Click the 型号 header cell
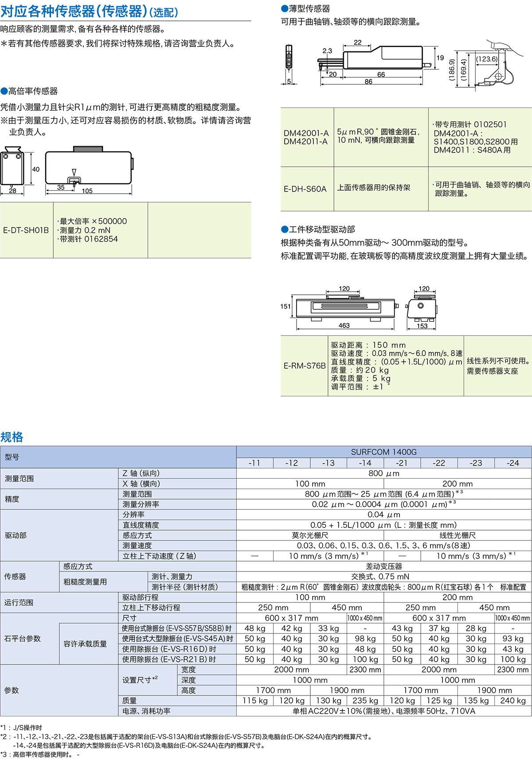Image resolution: width=532 pixels, height=762 pixels. tap(12, 457)
